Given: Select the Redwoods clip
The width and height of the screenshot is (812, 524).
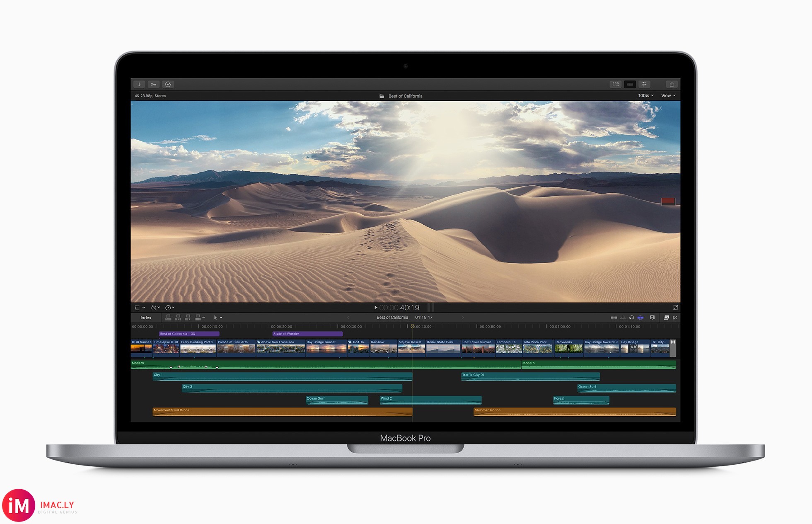Looking at the screenshot, I should point(569,349).
